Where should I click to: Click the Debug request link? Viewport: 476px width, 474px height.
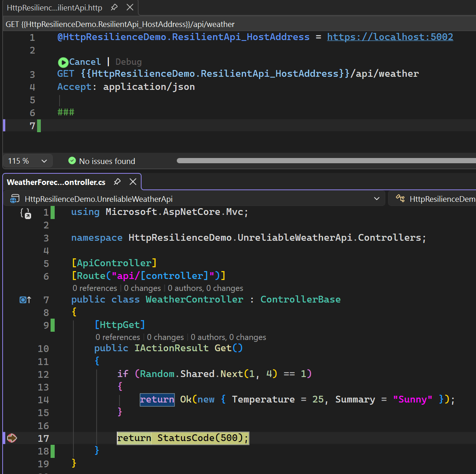pos(128,62)
